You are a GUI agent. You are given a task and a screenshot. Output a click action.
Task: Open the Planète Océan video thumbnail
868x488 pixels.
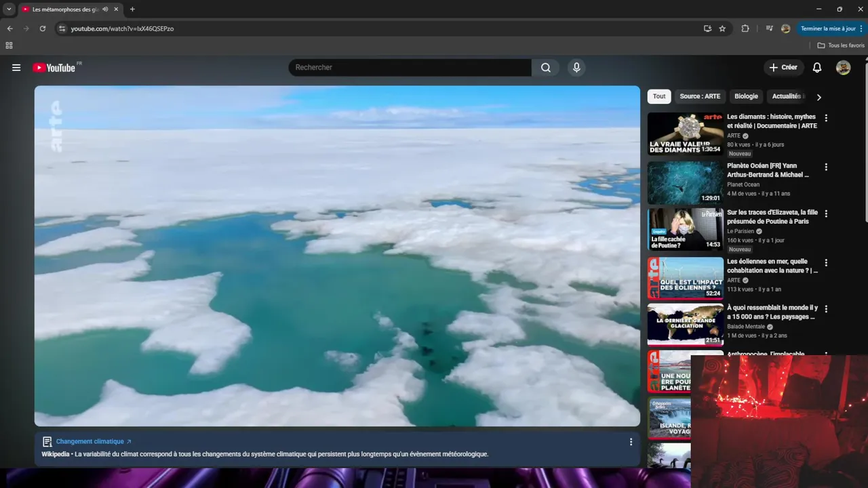[686, 182]
